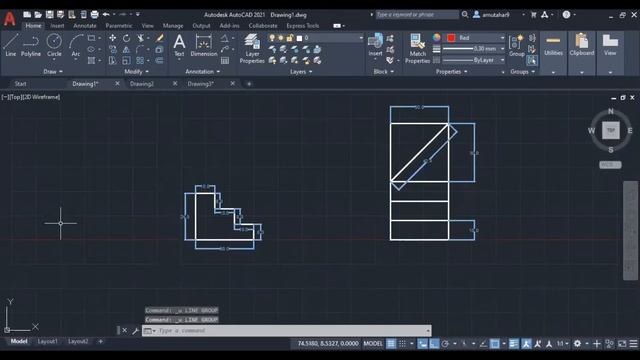The height and width of the screenshot is (360, 640).
Task: Open the Manage ribbon tab
Action: [173, 26]
